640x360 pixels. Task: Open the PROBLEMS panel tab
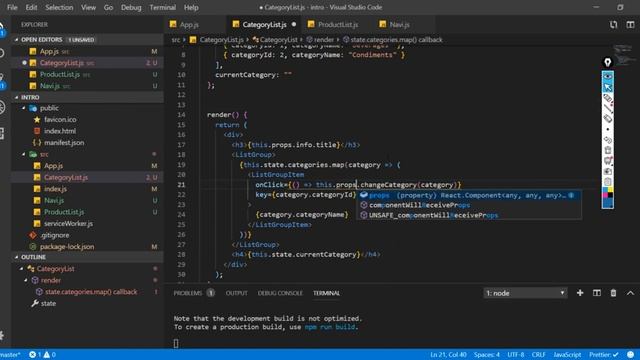coord(193,293)
